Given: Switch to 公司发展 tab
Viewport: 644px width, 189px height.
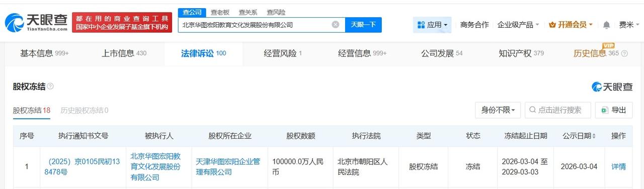Looking at the screenshot, I should click(442, 53).
